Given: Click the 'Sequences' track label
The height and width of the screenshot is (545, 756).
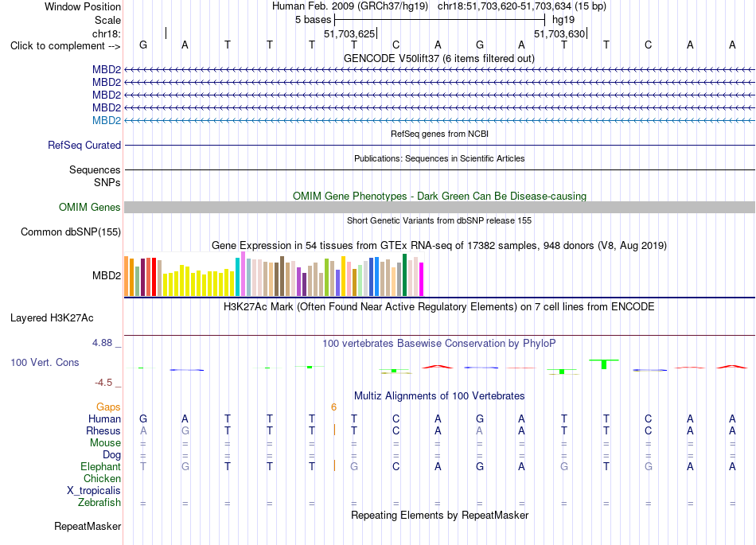Looking at the screenshot, I should pyautogui.click(x=95, y=169).
